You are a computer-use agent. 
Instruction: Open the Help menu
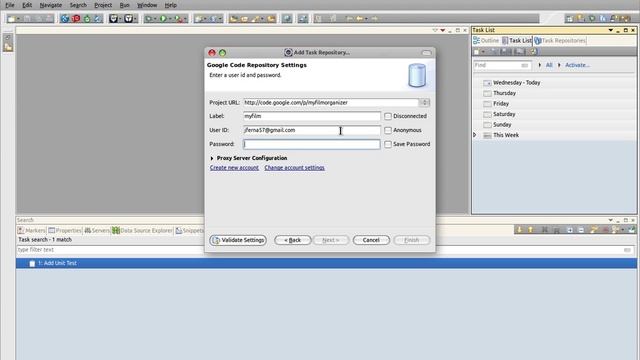click(171, 5)
